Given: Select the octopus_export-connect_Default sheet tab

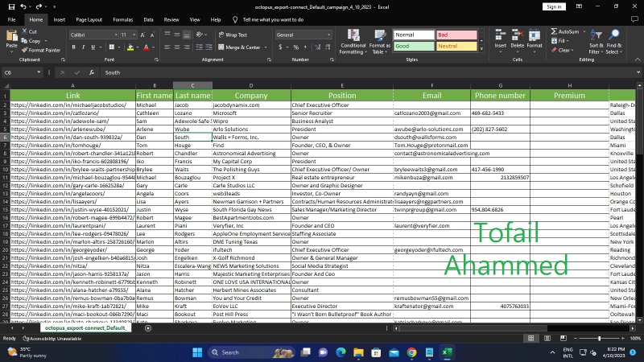Looking at the screenshot, I should [x=85, y=328].
